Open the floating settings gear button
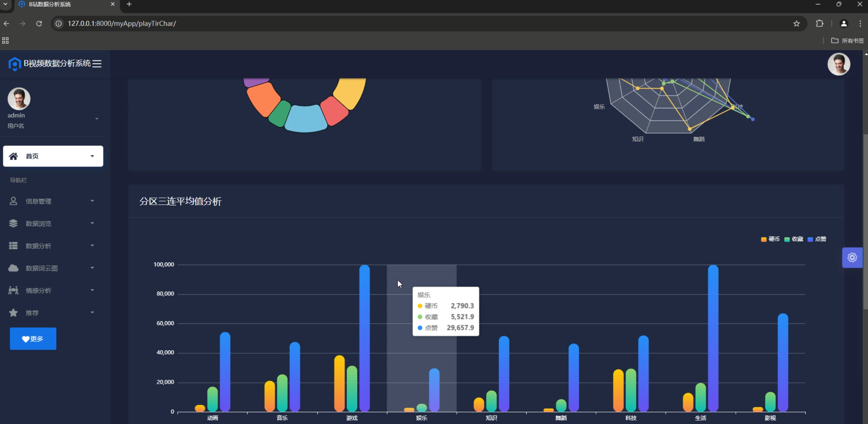This screenshot has width=868, height=424. pyautogui.click(x=852, y=257)
